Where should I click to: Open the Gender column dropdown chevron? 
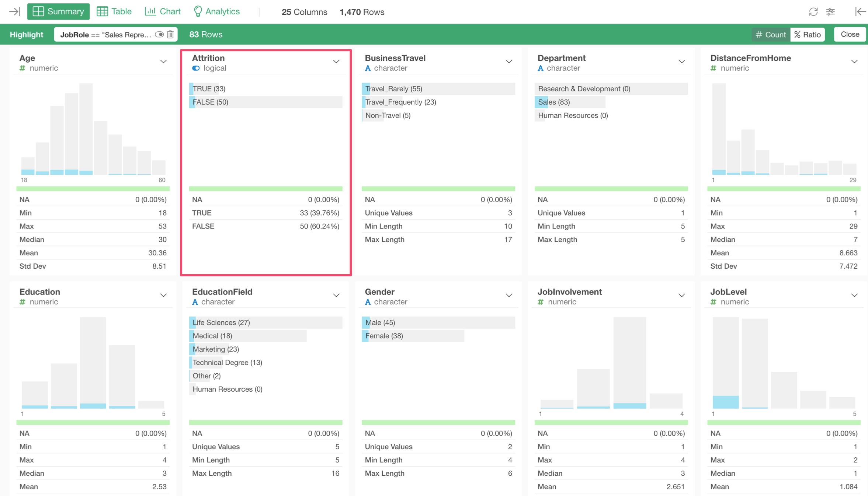pyautogui.click(x=508, y=295)
